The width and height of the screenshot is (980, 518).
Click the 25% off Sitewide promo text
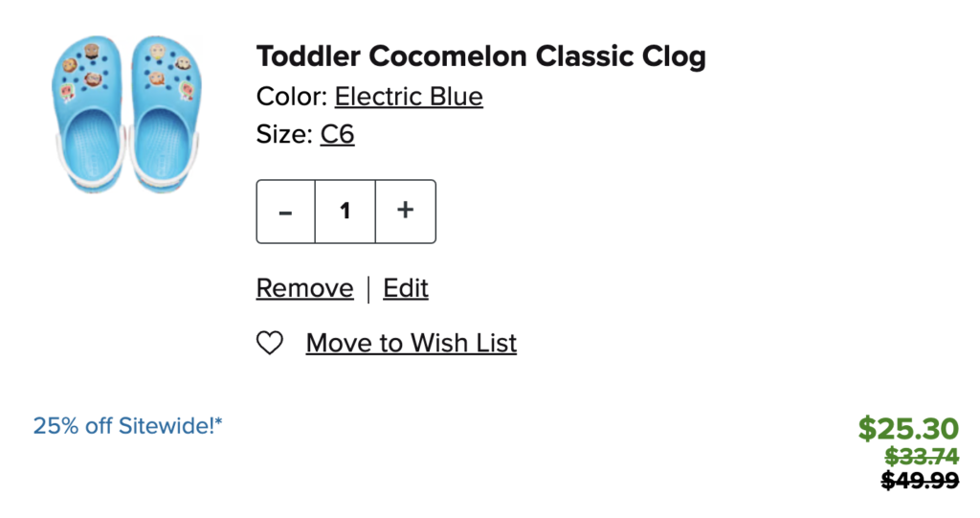tap(124, 425)
